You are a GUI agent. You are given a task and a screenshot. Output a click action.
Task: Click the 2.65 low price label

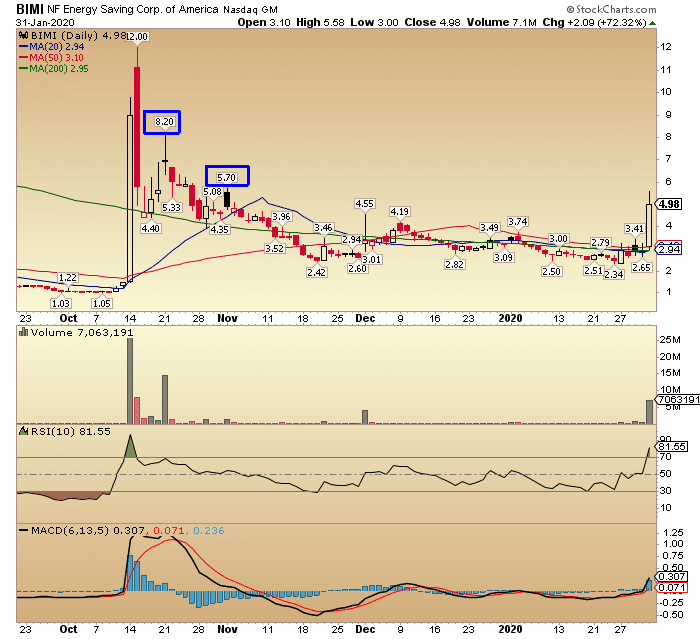pos(641,267)
